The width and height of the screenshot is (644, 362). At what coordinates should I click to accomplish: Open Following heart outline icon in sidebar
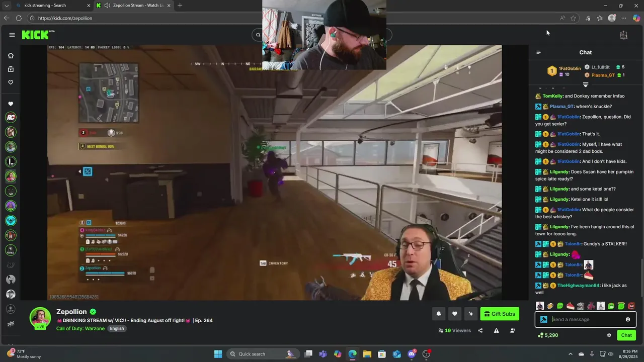coord(11,82)
